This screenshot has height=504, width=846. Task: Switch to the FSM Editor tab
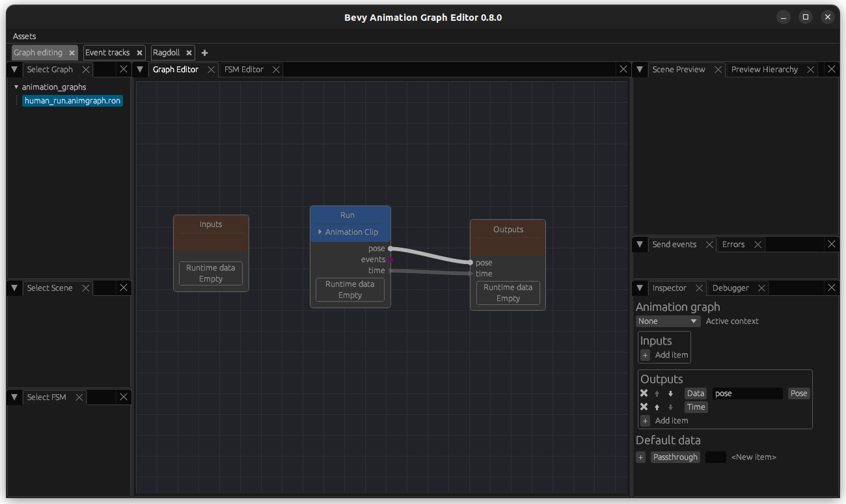click(245, 68)
